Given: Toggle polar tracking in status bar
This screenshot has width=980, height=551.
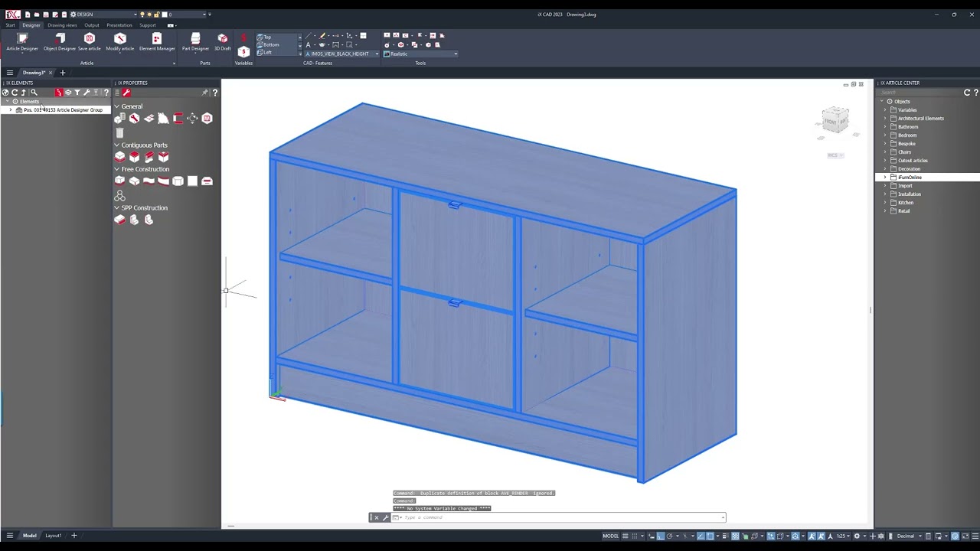Looking at the screenshot, I should pos(669,536).
